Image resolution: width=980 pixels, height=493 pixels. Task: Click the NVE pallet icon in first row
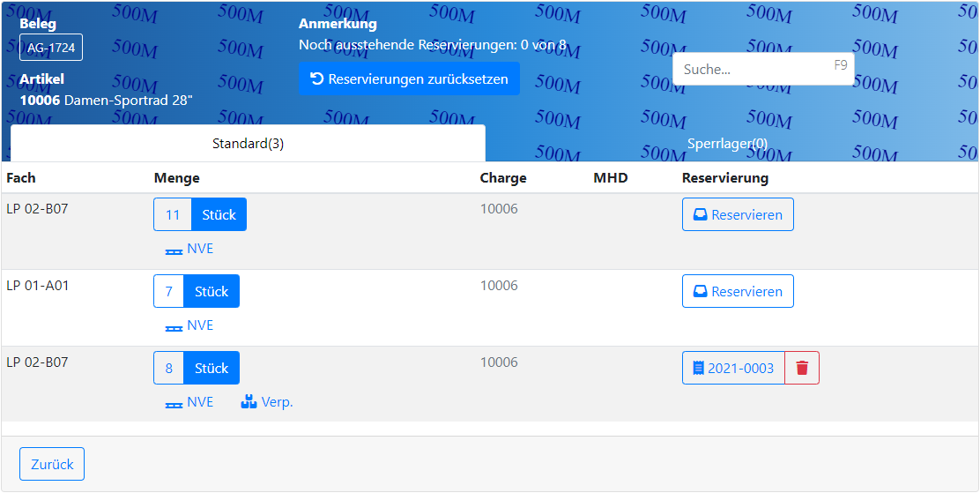tap(174, 250)
